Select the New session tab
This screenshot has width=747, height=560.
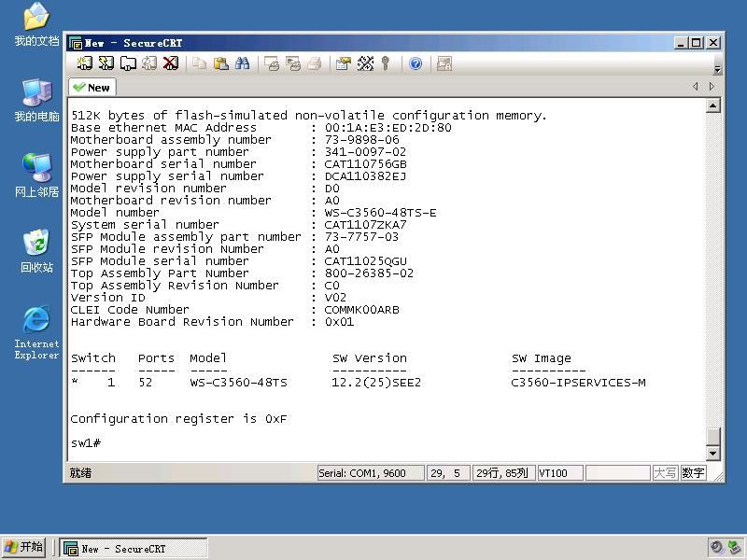coord(92,88)
